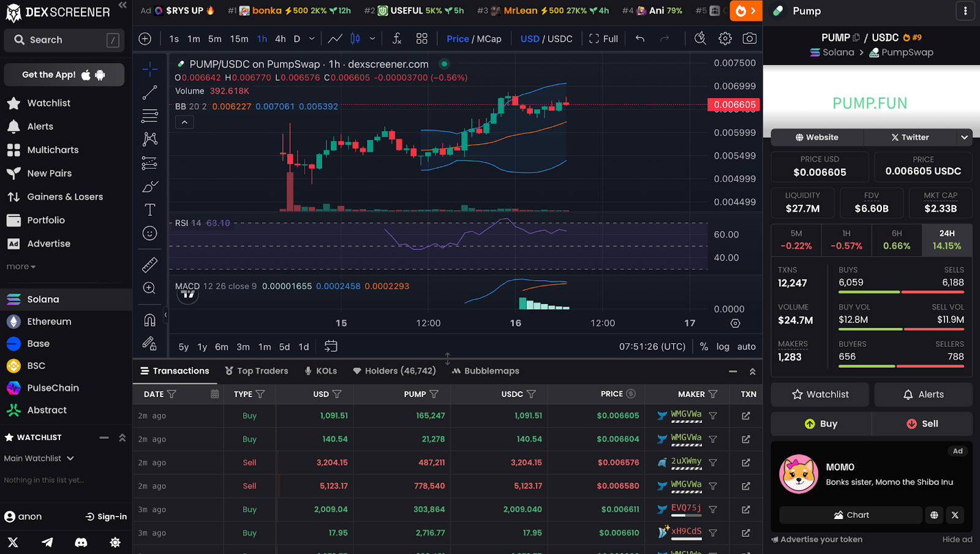Switch the chart to MCap display

[x=490, y=38]
